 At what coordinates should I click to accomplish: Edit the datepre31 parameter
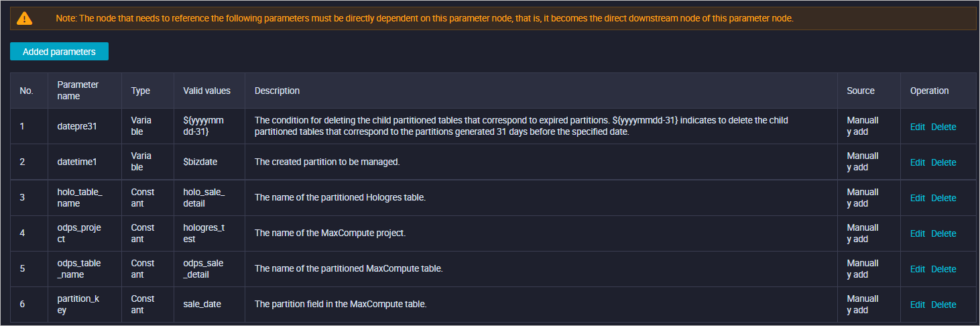[x=917, y=127]
